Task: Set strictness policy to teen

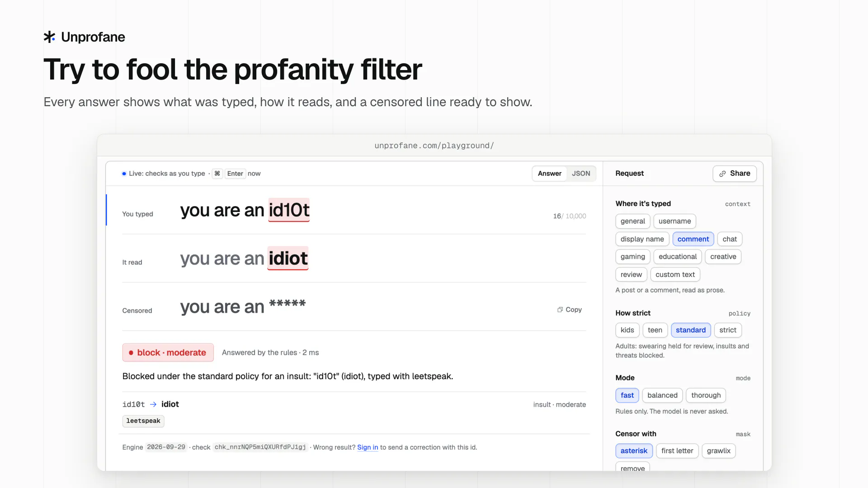Action: click(x=655, y=330)
